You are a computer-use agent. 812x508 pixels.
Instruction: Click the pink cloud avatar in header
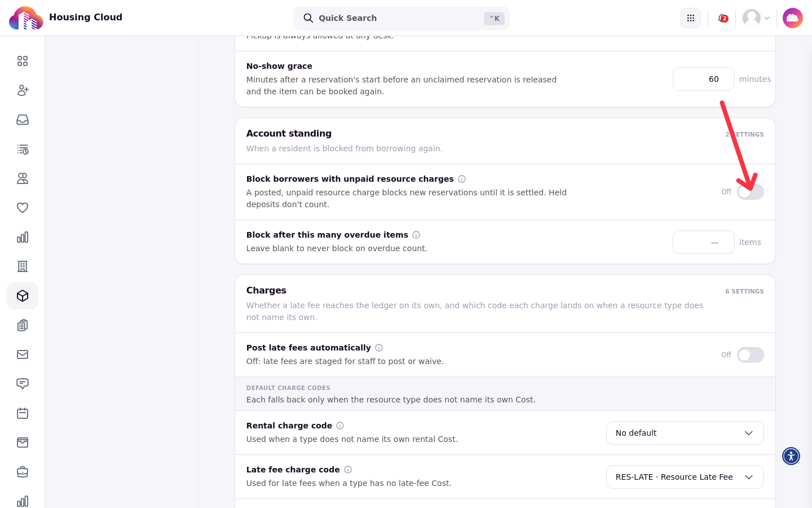tap(793, 18)
